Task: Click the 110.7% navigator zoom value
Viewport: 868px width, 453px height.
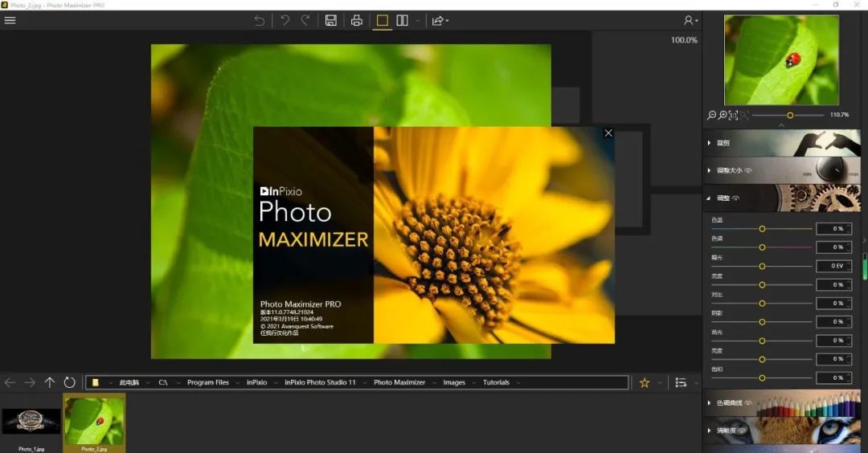Action: pyautogui.click(x=839, y=115)
